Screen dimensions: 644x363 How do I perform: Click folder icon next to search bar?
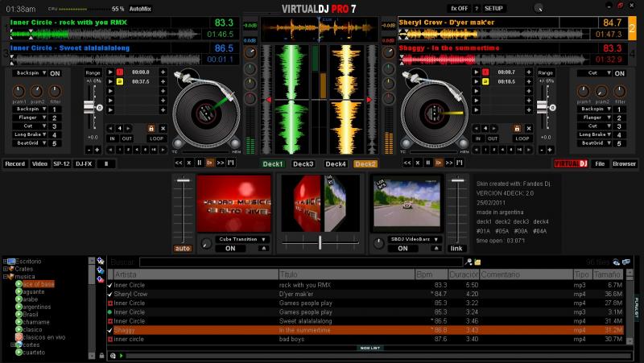coord(477,262)
